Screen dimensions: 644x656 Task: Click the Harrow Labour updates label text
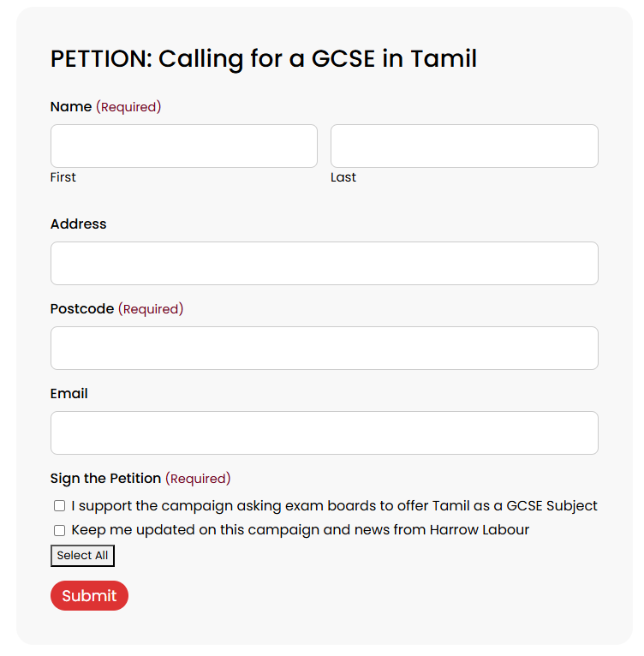click(x=300, y=530)
